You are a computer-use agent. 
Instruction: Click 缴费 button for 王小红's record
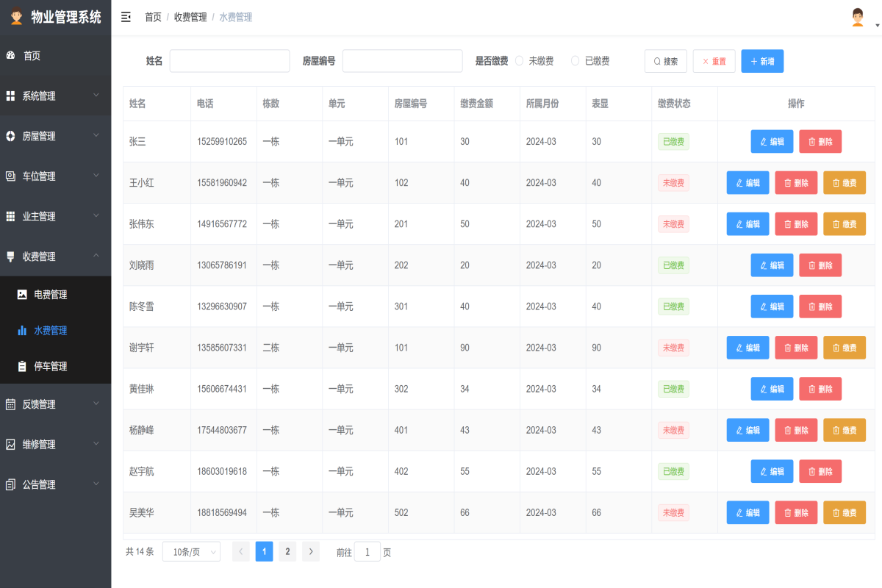[x=844, y=182]
